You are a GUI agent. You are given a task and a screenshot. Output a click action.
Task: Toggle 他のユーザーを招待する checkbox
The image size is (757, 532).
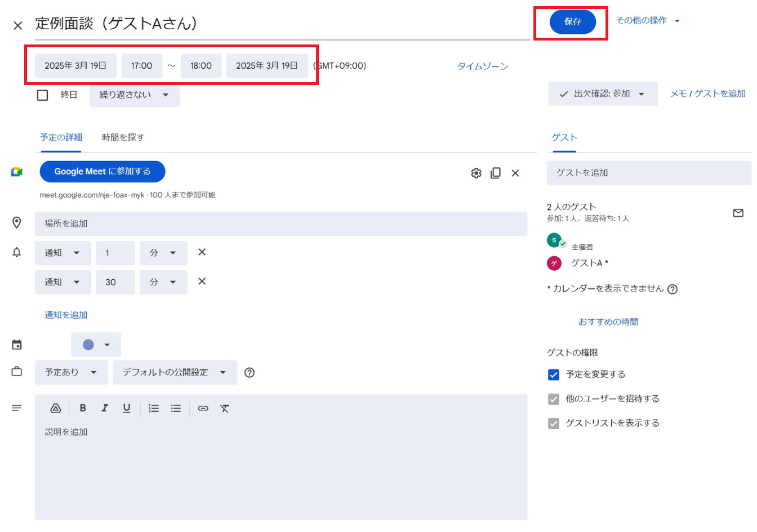554,399
